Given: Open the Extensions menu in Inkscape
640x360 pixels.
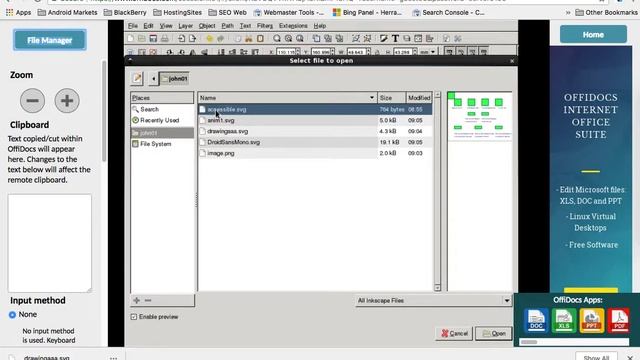Looking at the screenshot, I should coord(293,26).
